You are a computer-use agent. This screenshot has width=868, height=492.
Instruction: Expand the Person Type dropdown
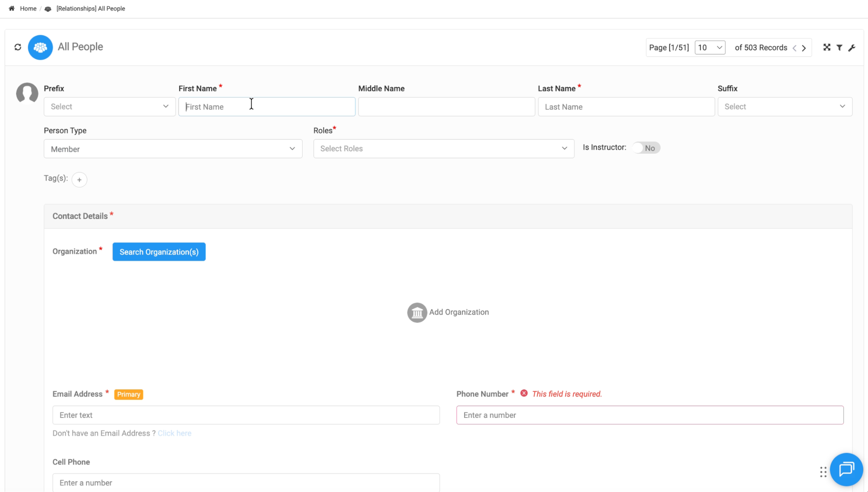(x=173, y=149)
